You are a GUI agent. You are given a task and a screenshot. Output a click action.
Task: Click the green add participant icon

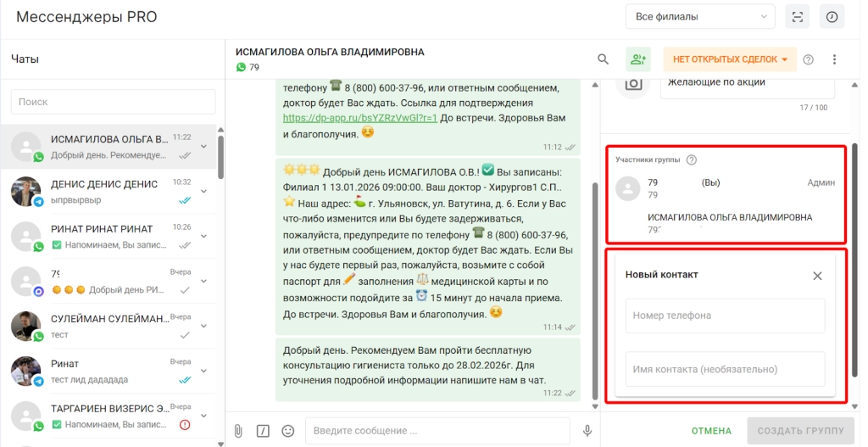click(x=637, y=59)
